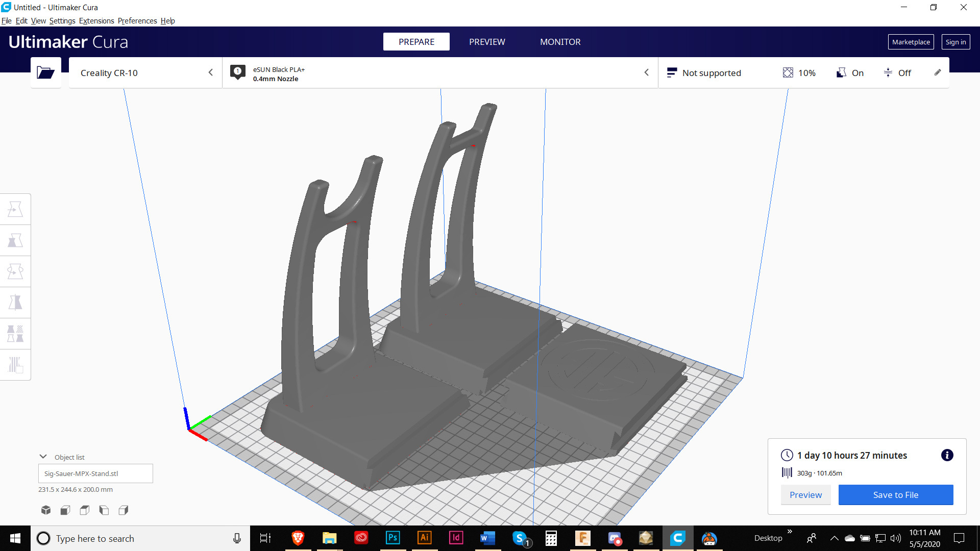Click the print info icon beside time estimate
Image resolution: width=980 pixels, height=551 pixels.
(x=947, y=455)
